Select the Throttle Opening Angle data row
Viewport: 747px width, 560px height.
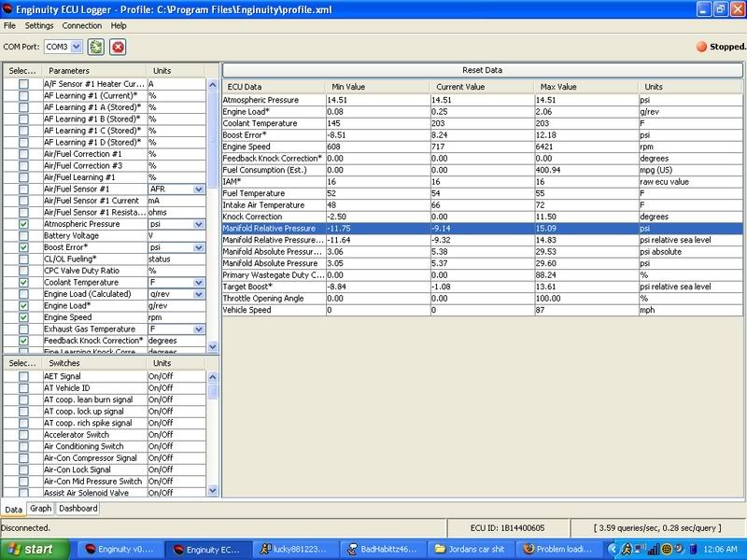coord(482,299)
